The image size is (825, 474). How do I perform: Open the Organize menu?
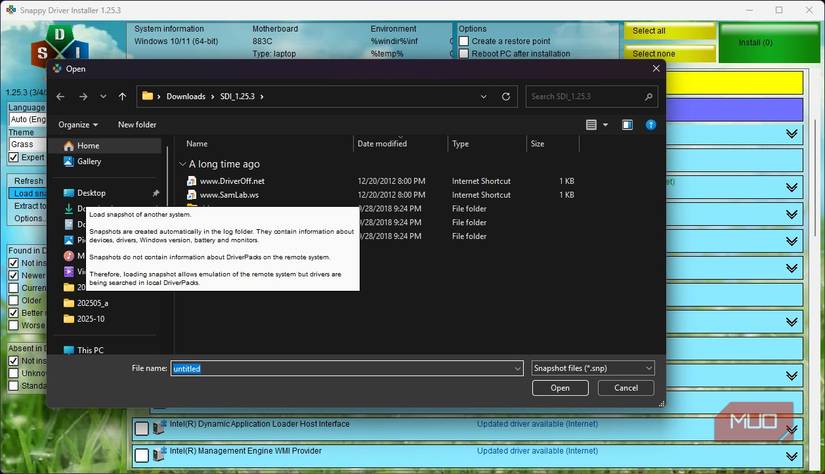(78, 125)
